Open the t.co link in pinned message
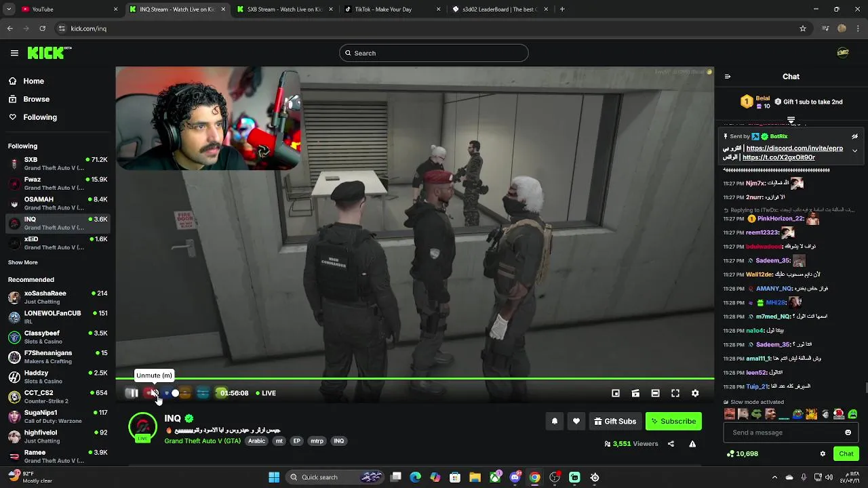This screenshot has width=868, height=488. (778, 157)
